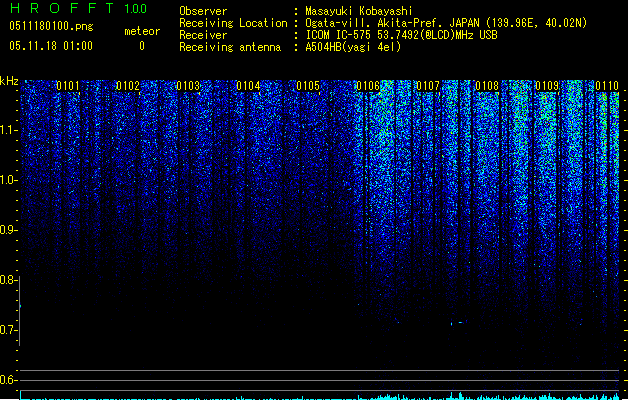
Task: Click the 0.8 frequency axis label
Action: pyautogui.click(x=8, y=280)
